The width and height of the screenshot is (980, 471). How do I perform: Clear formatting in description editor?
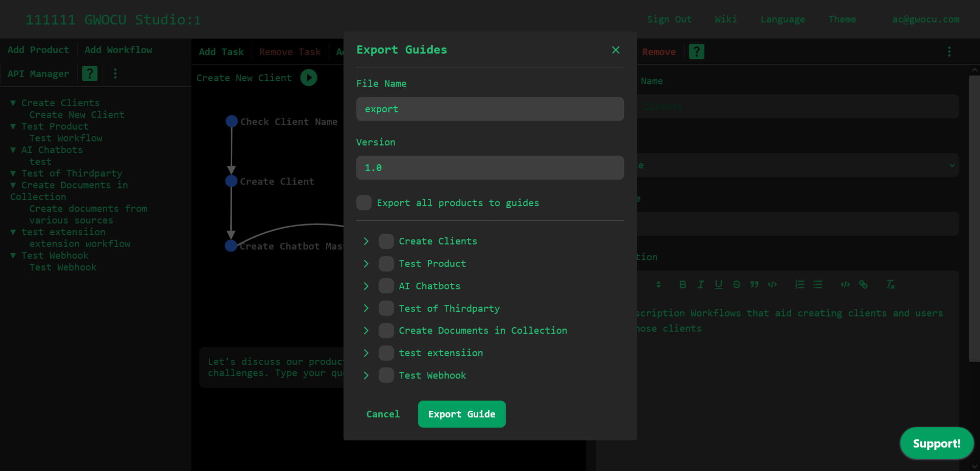[x=890, y=285]
